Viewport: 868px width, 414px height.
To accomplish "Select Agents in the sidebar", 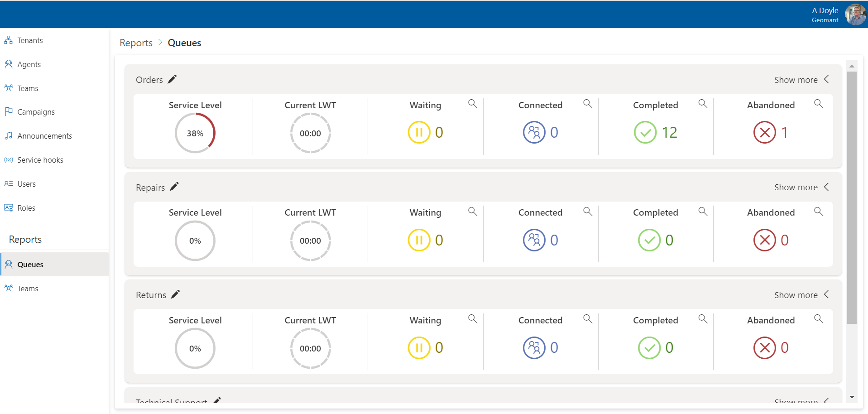I will coord(29,64).
